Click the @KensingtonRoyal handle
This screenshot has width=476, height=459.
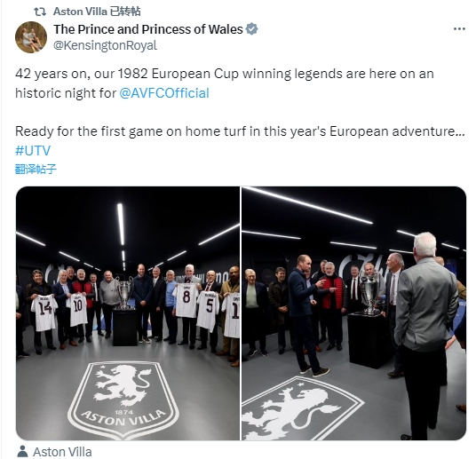(105, 45)
